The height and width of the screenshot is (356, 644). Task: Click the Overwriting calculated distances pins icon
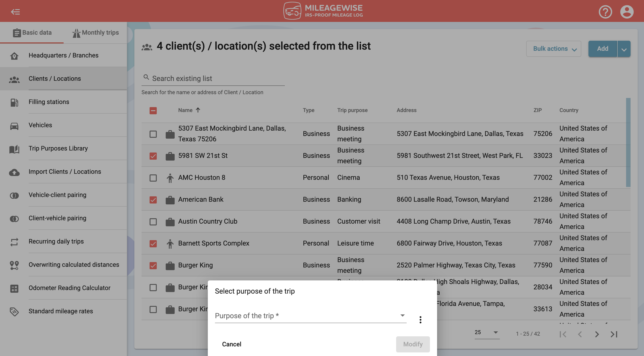tap(14, 265)
